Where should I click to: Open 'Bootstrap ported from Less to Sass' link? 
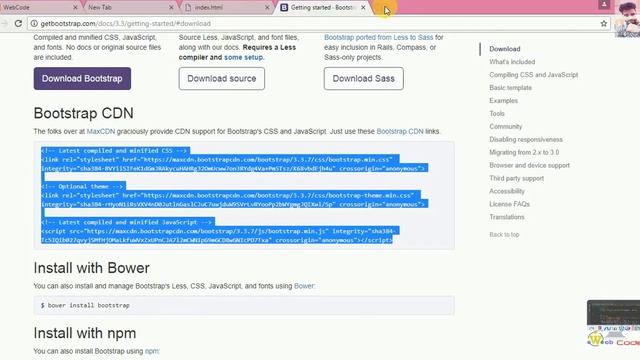378,37
